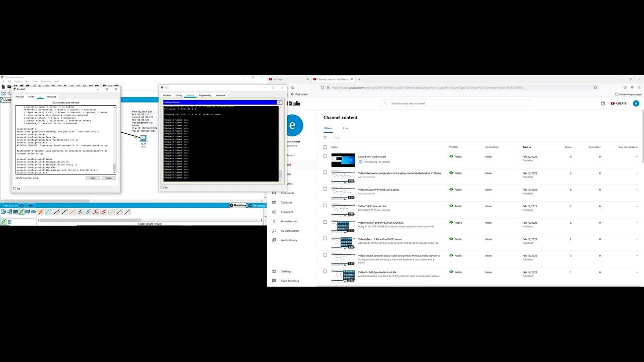Open Monetization in Studio sidebar
644x362 pixels.
[289, 221]
